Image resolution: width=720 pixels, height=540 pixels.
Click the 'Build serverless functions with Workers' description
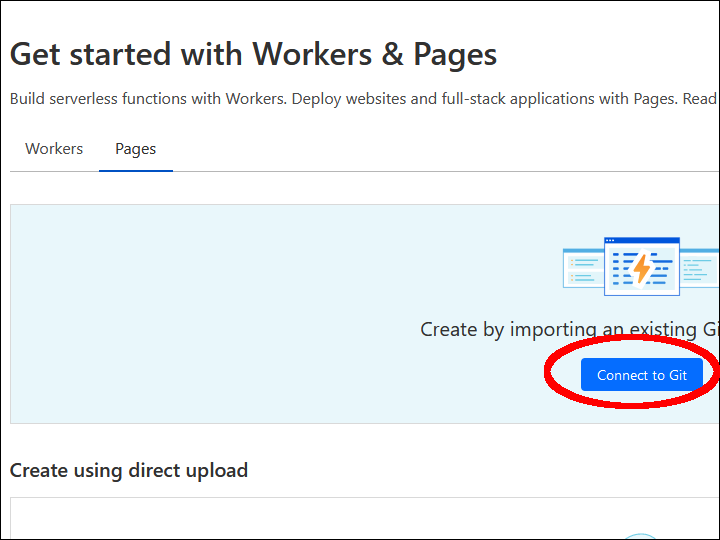[363, 99]
